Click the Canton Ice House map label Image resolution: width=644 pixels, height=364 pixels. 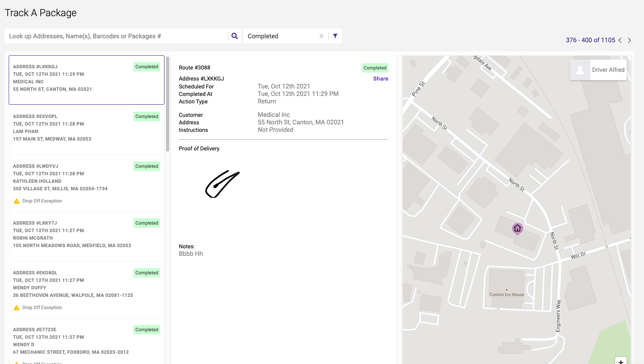507,295
